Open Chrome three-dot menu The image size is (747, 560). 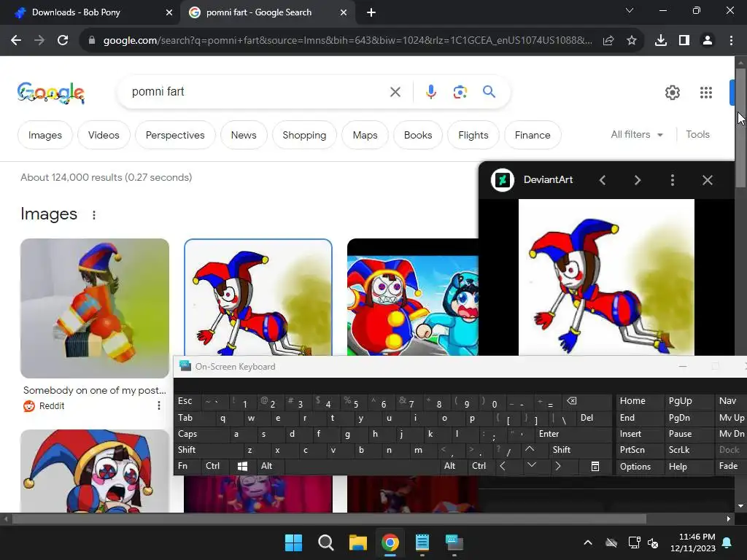pyautogui.click(x=731, y=41)
